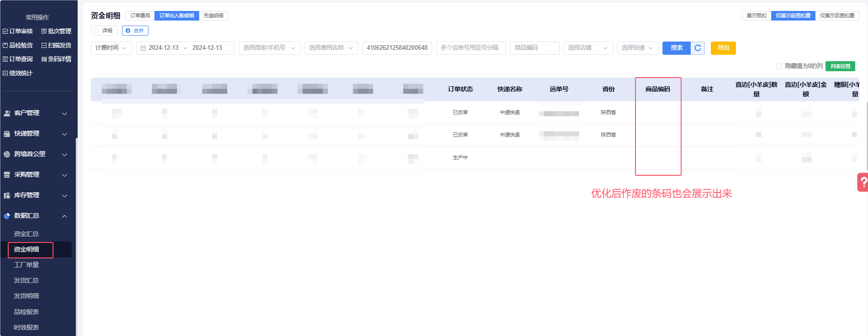Click the 库存管理 menu icon
This screenshot has height=336, width=868.
click(7, 195)
